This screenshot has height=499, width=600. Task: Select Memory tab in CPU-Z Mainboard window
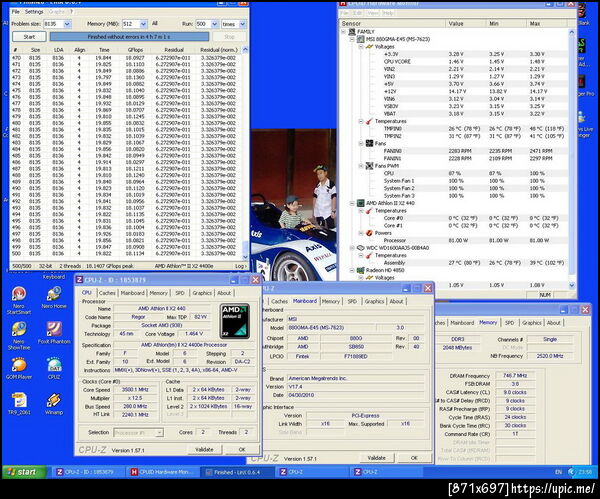pyautogui.click(x=331, y=301)
